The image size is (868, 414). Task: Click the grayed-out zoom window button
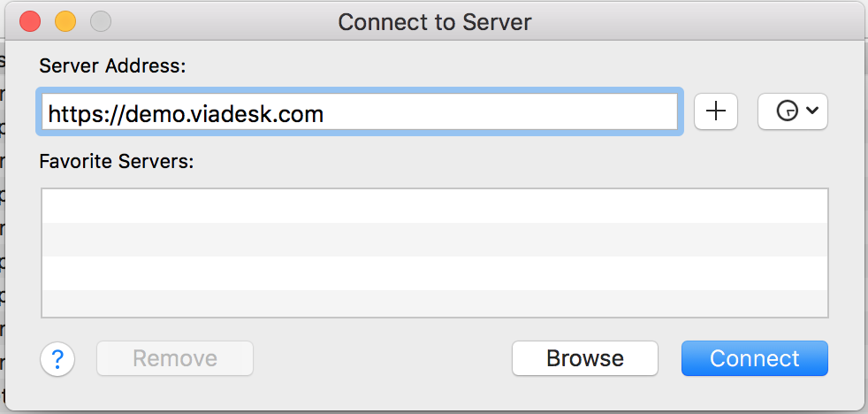(101, 21)
